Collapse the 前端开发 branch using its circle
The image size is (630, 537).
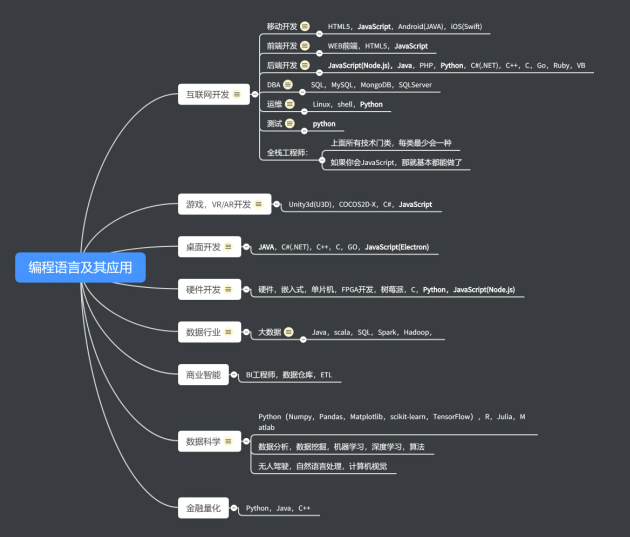319,53
